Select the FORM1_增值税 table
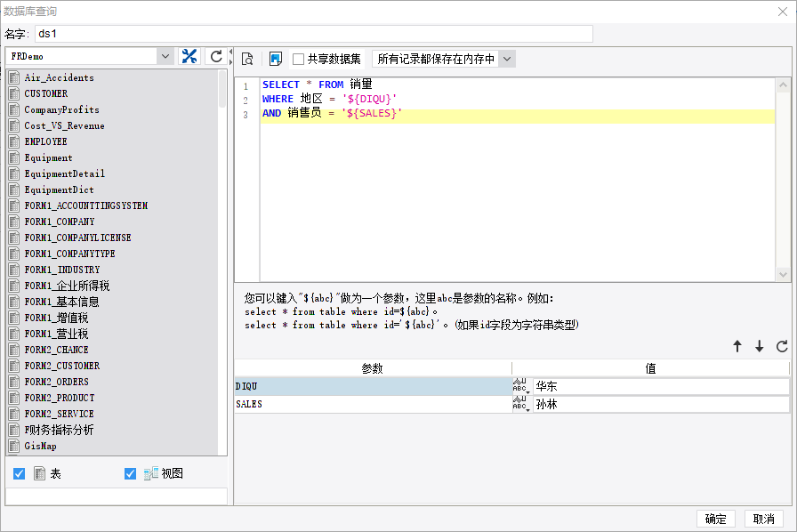Viewport: 797px width, 532px height. pyautogui.click(x=56, y=318)
